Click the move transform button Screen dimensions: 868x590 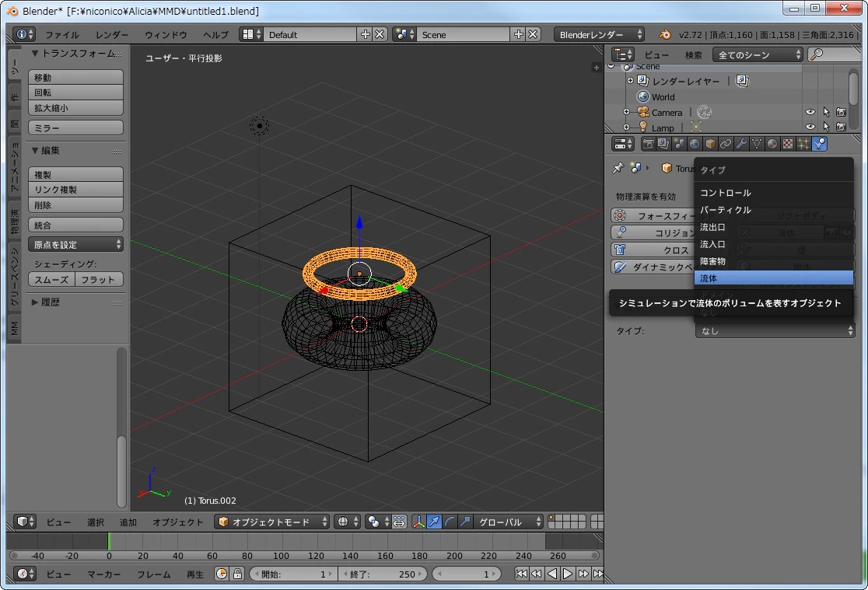point(76,77)
